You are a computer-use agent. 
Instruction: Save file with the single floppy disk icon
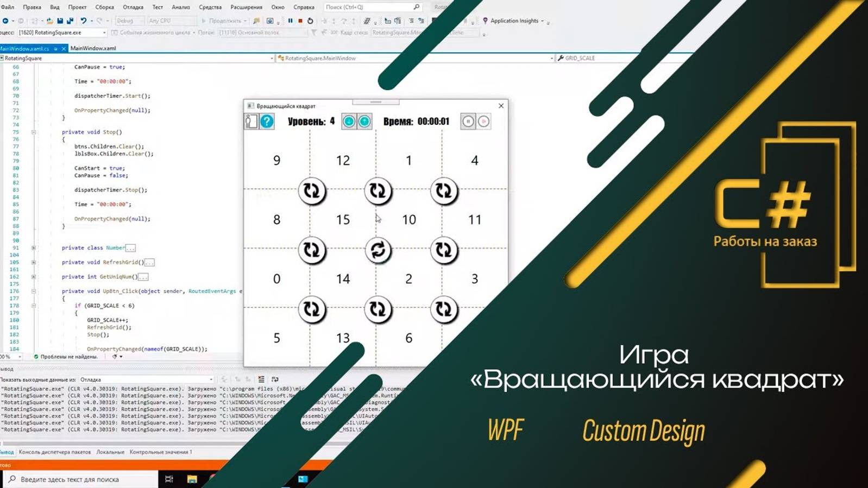pyautogui.click(x=60, y=21)
